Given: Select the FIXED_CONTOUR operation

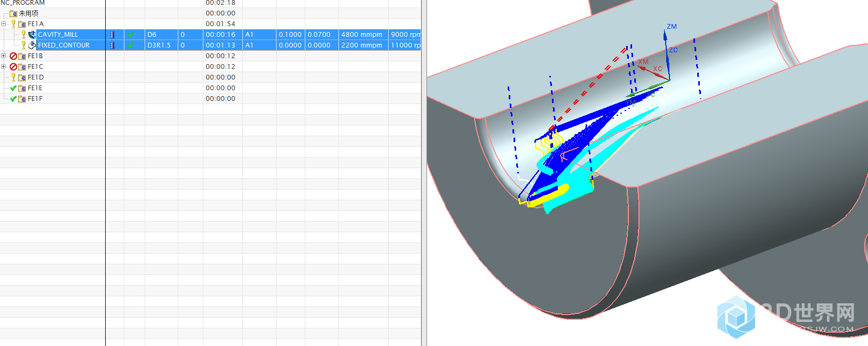Looking at the screenshot, I should tap(64, 45).
